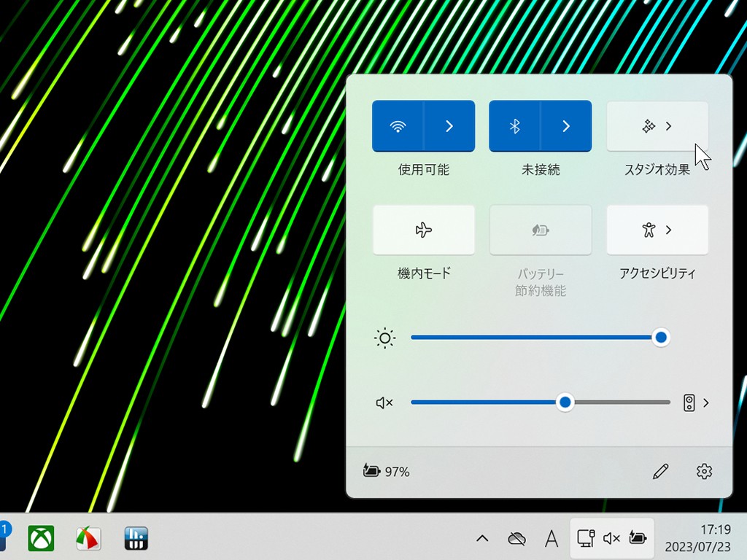Toggle Bluetooth on or off
The image size is (747, 560).
coord(514,126)
